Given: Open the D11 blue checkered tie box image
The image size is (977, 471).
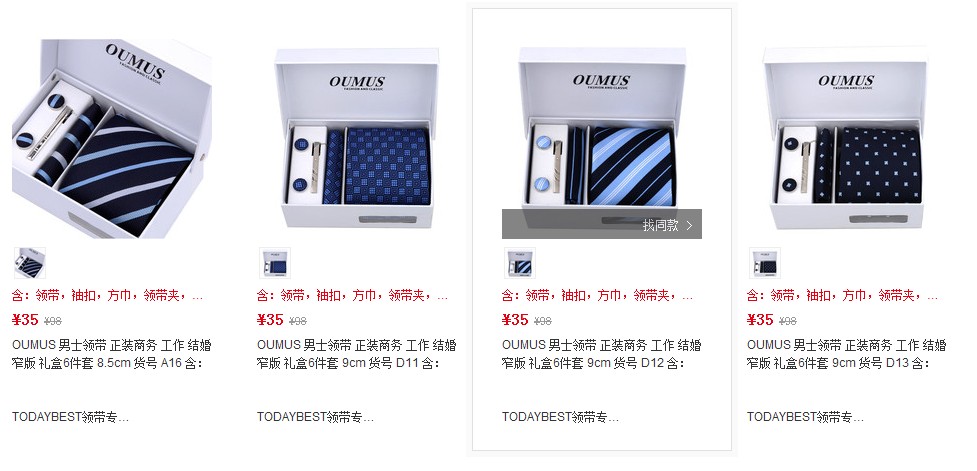Looking at the screenshot, I should click(x=357, y=138).
